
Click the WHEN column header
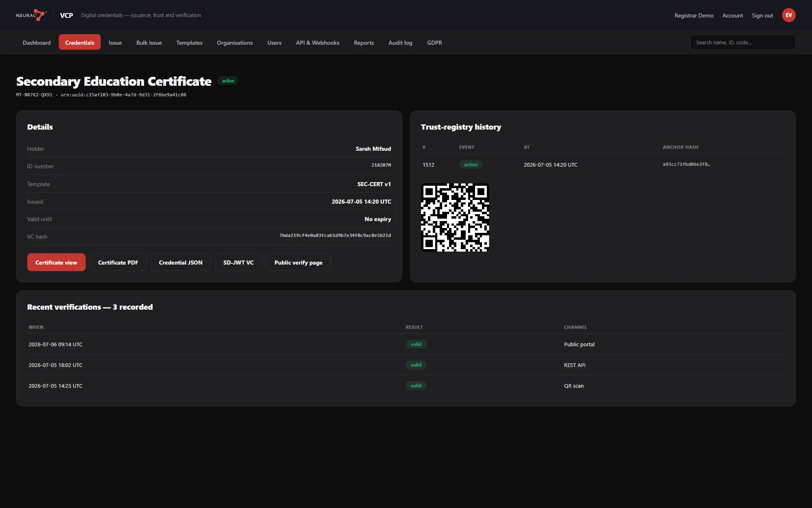click(36, 327)
